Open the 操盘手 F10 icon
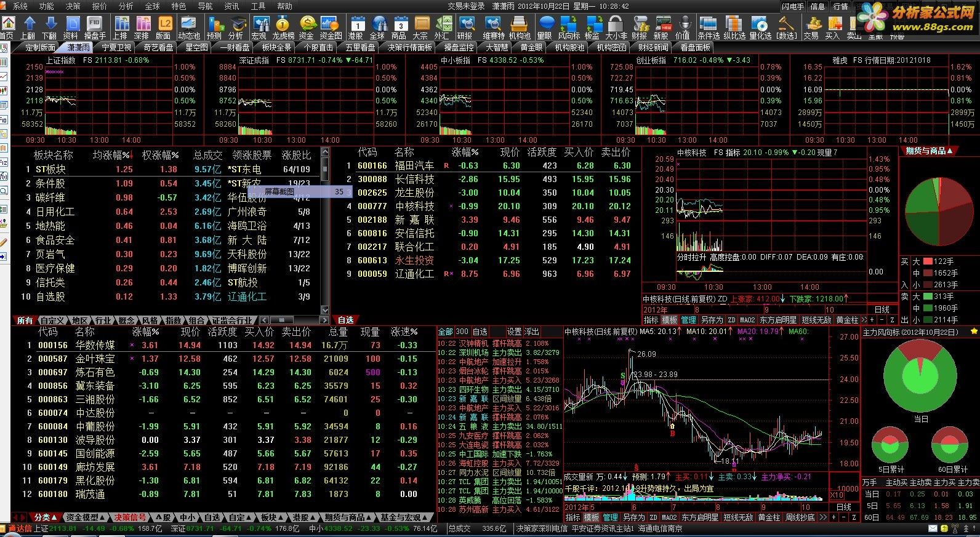980x537 pixels. (x=95, y=28)
